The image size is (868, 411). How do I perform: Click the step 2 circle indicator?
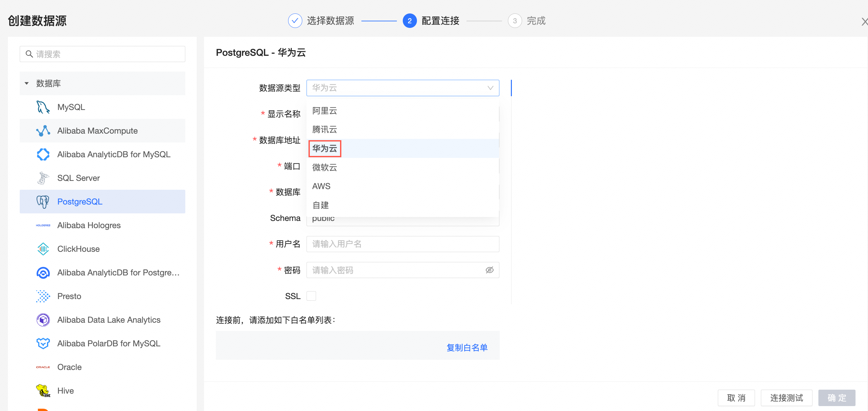409,21
